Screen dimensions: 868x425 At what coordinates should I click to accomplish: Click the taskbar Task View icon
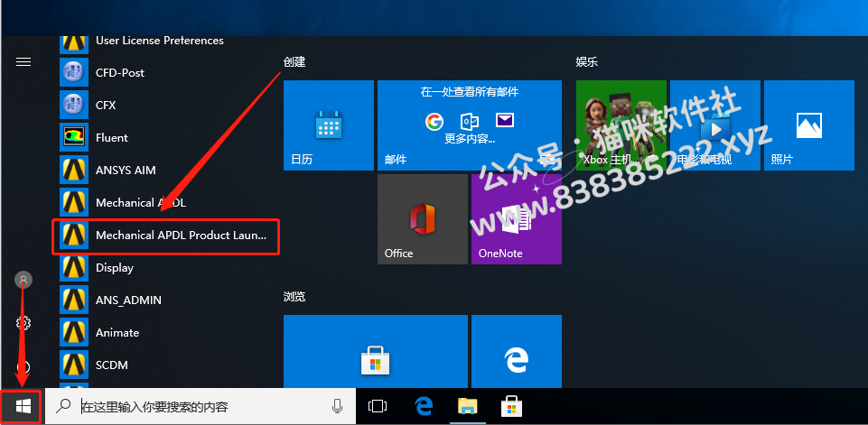pos(377,407)
